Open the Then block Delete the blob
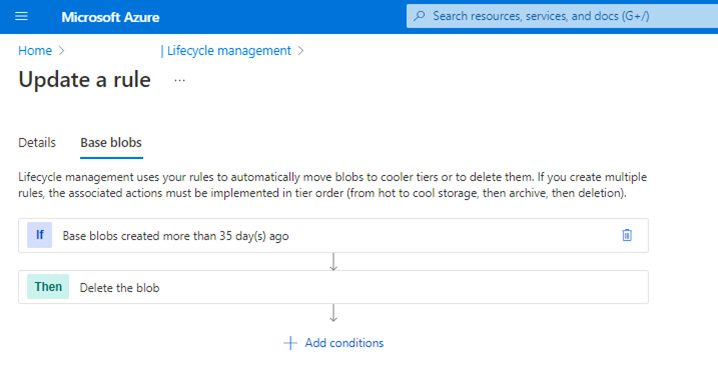The height and width of the screenshot is (374, 718). 333,287
